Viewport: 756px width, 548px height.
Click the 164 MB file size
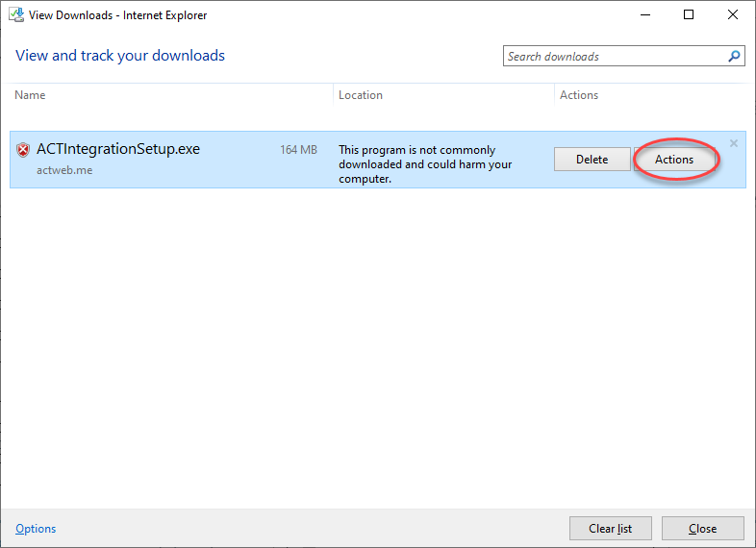tap(298, 150)
